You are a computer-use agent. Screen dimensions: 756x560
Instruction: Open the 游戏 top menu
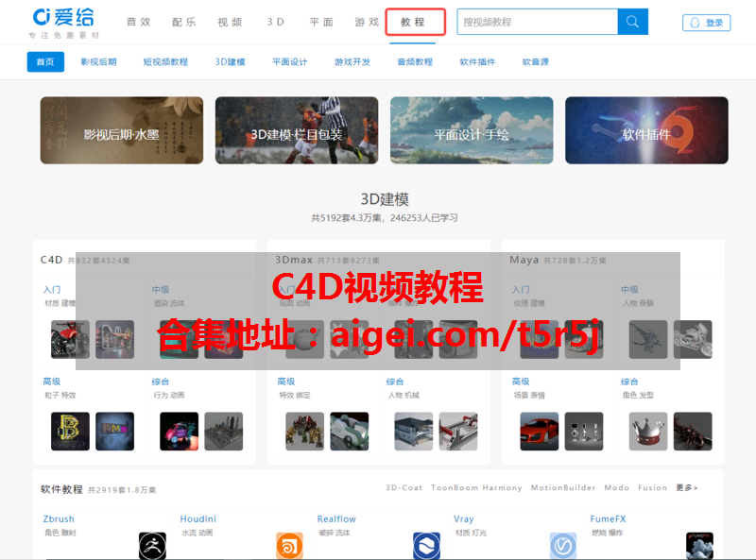[367, 22]
